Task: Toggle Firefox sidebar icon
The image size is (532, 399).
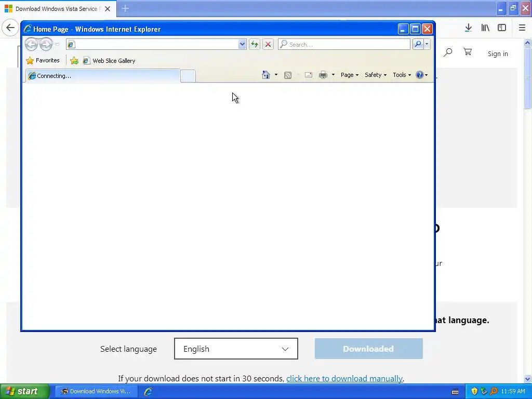Action: point(502,28)
